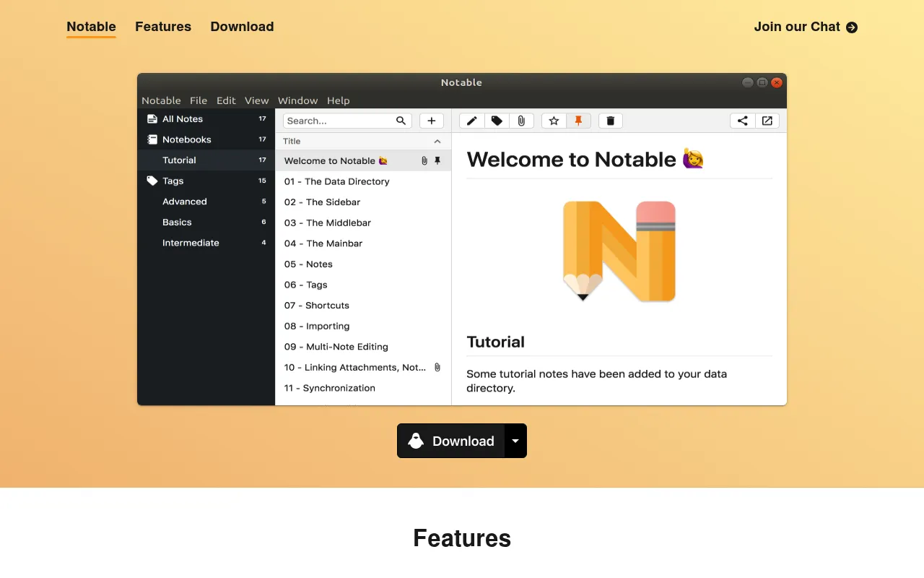Select the Basics tag
The image size is (924, 578).
(206, 223)
